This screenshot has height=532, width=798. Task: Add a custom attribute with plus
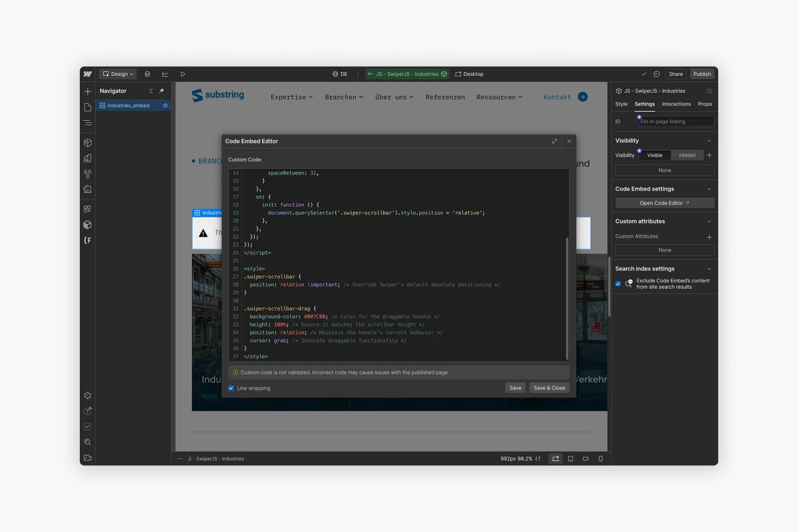(709, 237)
